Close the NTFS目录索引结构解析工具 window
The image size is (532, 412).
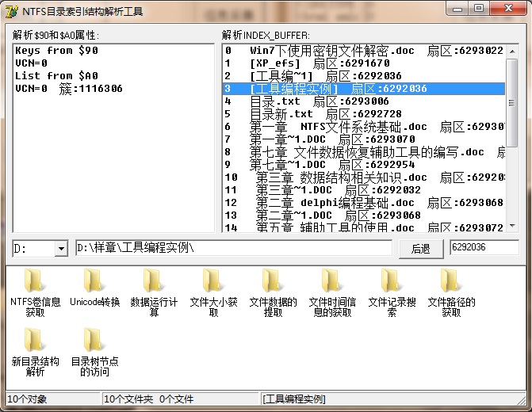coord(508,9)
